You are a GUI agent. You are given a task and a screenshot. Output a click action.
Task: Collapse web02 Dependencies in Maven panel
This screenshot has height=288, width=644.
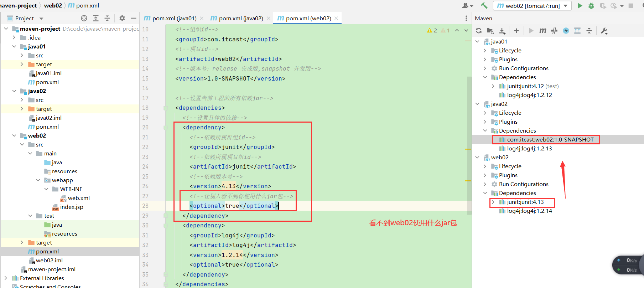pyautogui.click(x=485, y=193)
